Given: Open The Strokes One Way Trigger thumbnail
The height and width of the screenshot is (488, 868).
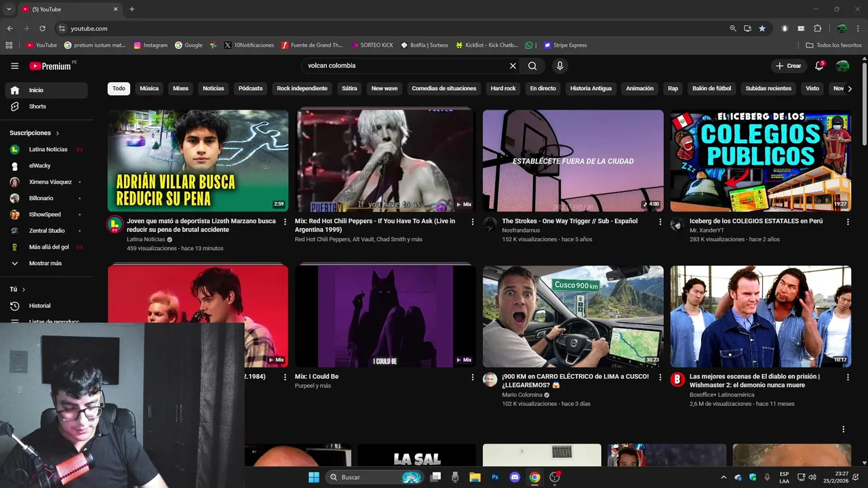Looking at the screenshot, I should coord(573,161).
